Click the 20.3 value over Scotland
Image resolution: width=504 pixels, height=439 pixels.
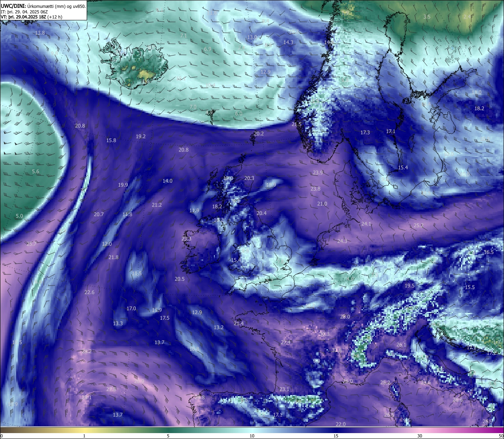249,178
